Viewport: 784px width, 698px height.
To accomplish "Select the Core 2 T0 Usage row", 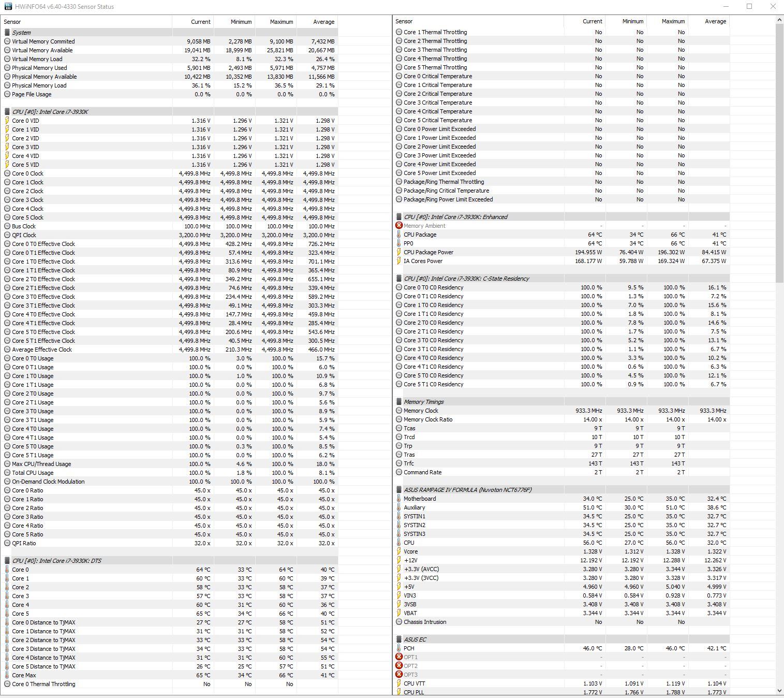I will coord(170,394).
